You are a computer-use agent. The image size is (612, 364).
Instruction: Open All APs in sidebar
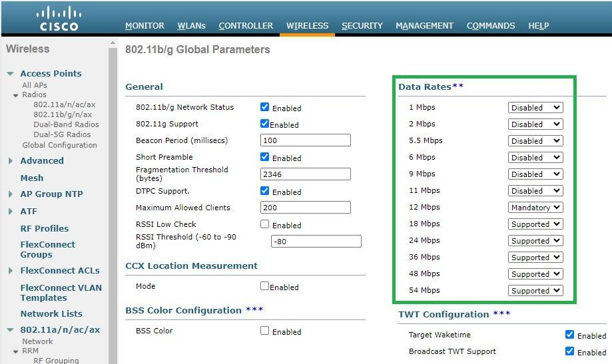click(x=35, y=85)
